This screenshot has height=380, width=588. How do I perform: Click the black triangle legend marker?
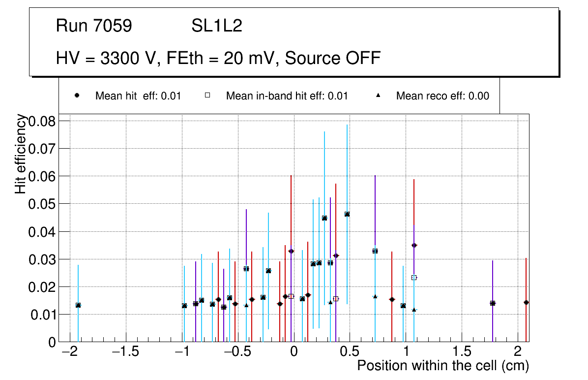pyautogui.click(x=378, y=95)
